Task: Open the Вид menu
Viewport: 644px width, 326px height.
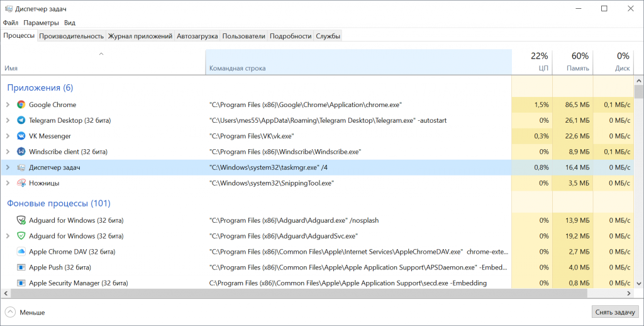Action: (70, 23)
